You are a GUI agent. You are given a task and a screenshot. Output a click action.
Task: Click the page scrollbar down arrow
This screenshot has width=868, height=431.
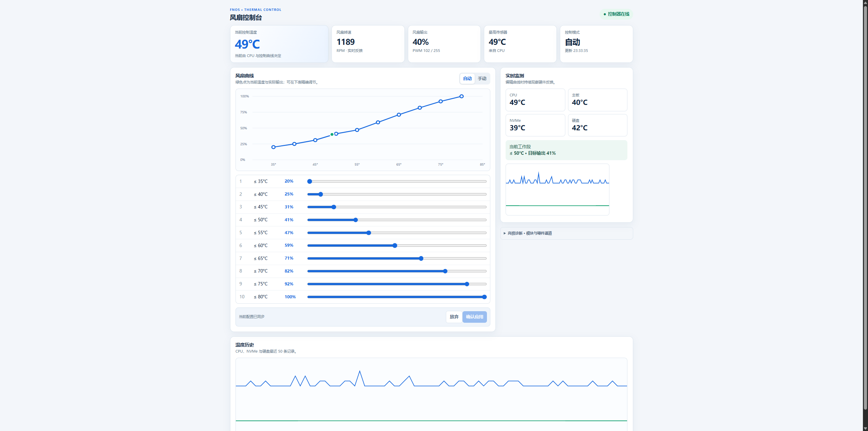coord(865,428)
